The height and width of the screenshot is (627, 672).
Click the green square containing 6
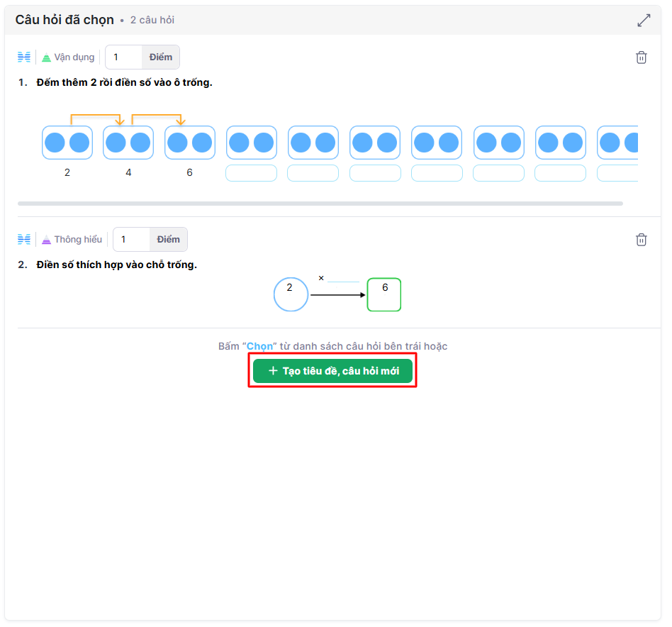click(x=384, y=294)
